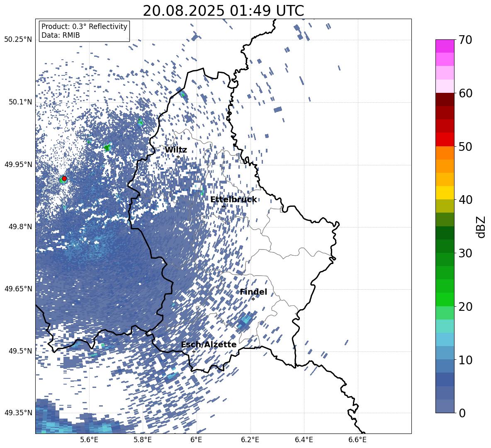
Task: Click the 49.35°N latitude label
Action: click(18, 413)
